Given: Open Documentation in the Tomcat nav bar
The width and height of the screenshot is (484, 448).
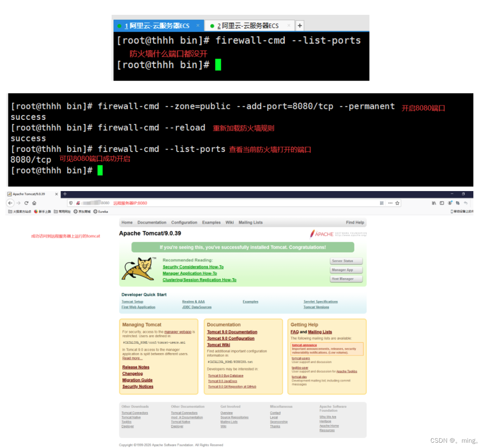Looking at the screenshot, I should [152, 223].
